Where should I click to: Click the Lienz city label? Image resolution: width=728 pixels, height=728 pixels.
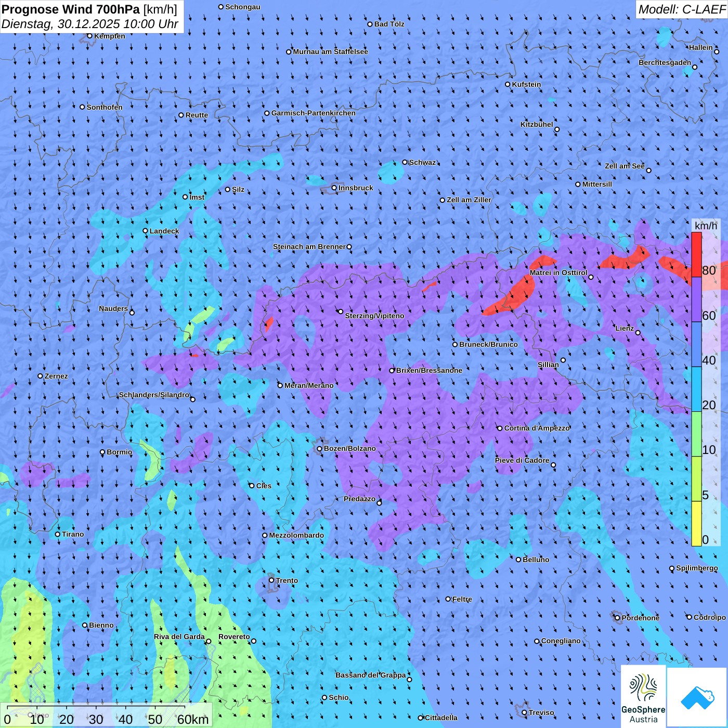click(x=625, y=328)
